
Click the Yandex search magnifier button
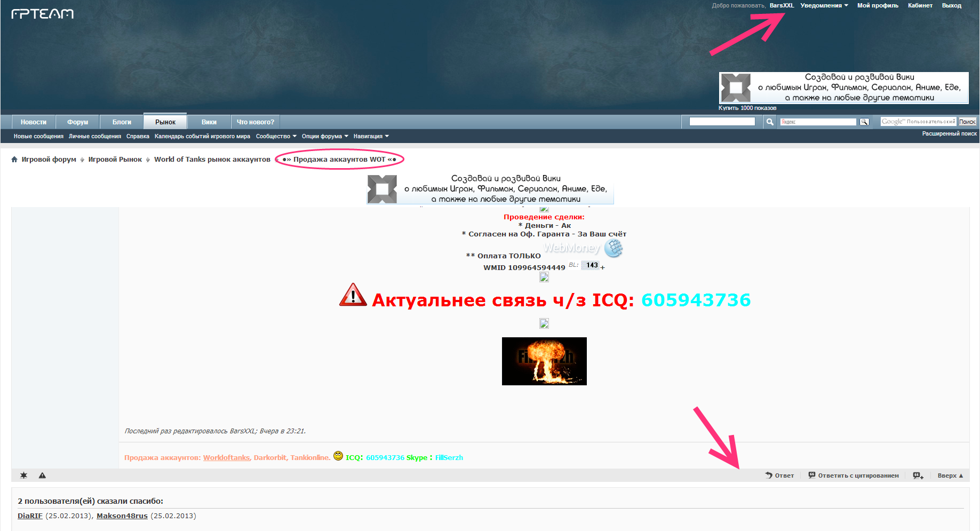coord(864,122)
